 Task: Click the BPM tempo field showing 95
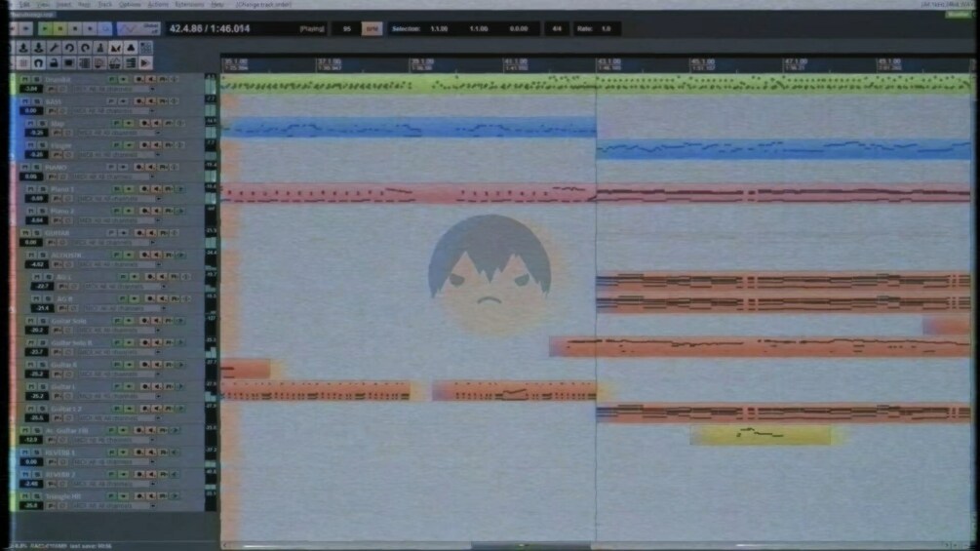coord(347,28)
